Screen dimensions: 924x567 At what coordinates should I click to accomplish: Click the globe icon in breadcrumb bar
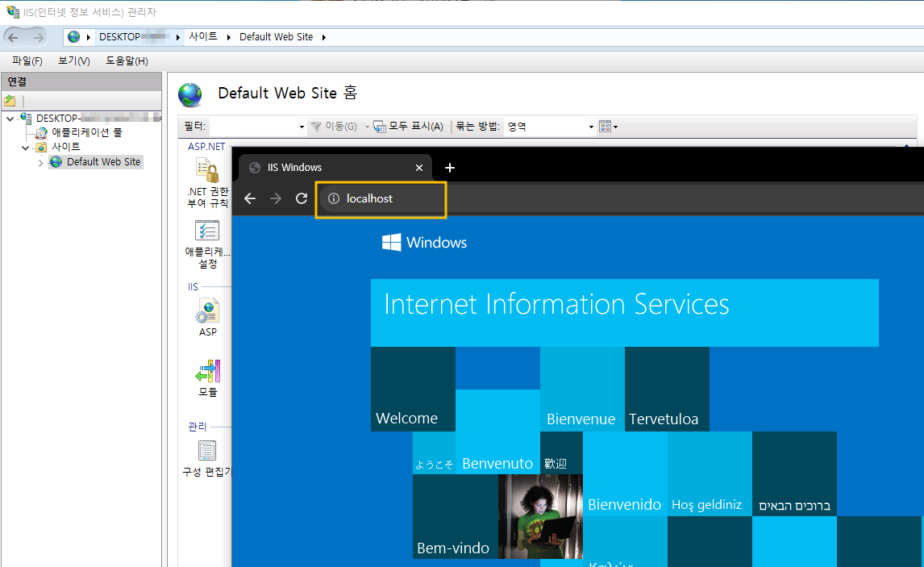(73, 36)
